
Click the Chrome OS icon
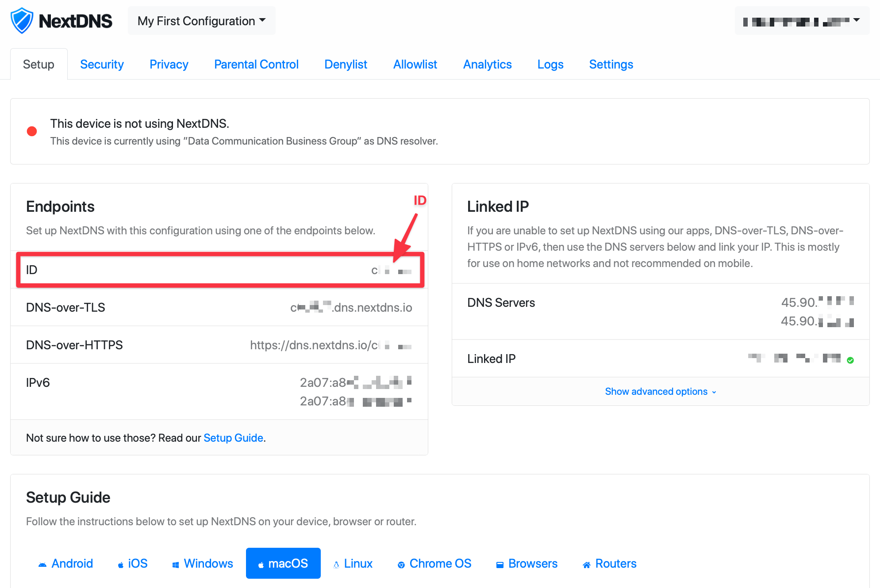(x=401, y=565)
